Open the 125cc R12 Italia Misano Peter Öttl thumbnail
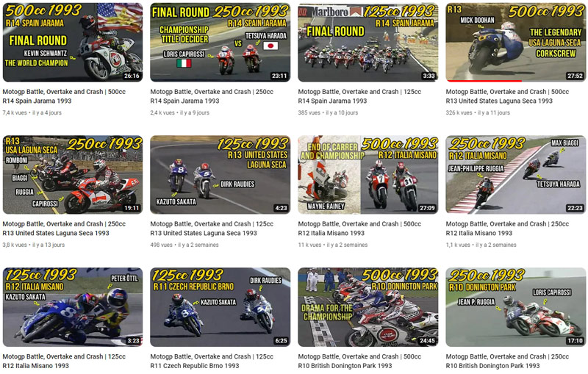Image resolution: width=588 pixels, height=374 pixels. [x=72, y=307]
